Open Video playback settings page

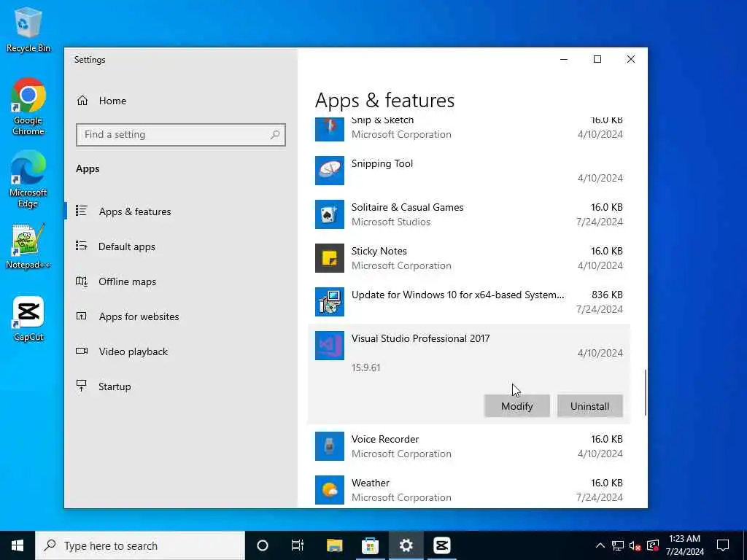click(133, 351)
